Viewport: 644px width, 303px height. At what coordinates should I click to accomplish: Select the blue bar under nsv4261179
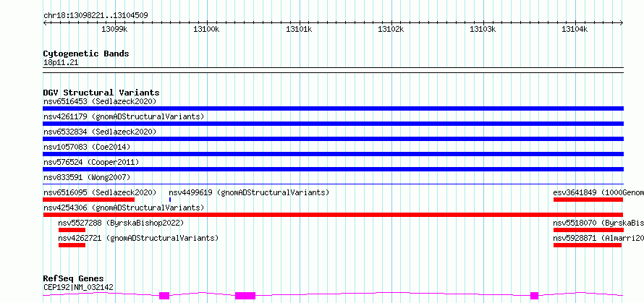[333, 124]
